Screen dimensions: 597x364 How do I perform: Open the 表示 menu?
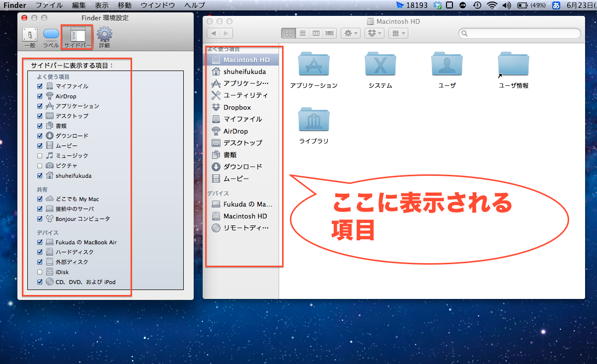pyautogui.click(x=101, y=5)
